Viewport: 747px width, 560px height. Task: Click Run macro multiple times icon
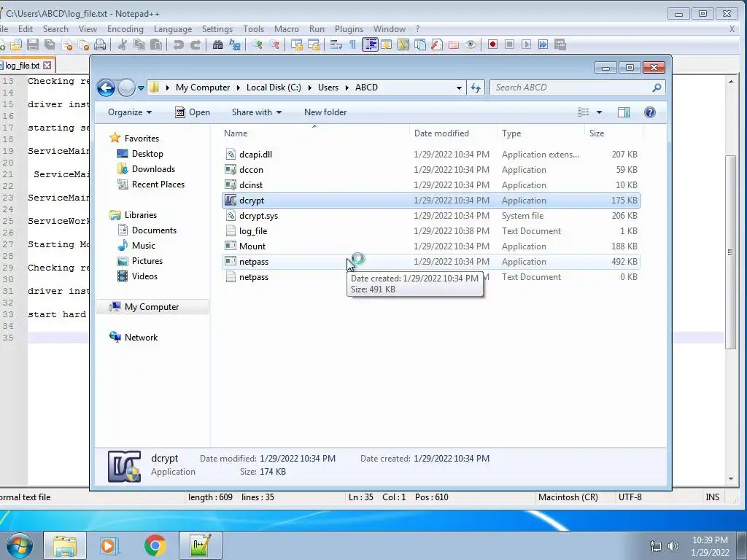tap(543, 44)
